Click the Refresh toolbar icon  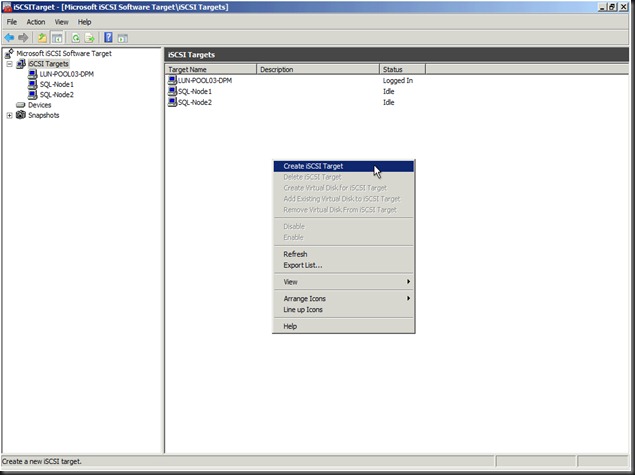(x=76, y=38)
